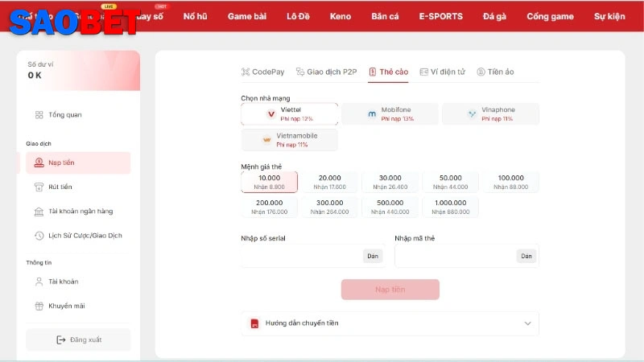Open Rút tiền in the sidebar
The height and width of the screenshot is (362, 644).
pyautogui.click(x=78, y=187)
